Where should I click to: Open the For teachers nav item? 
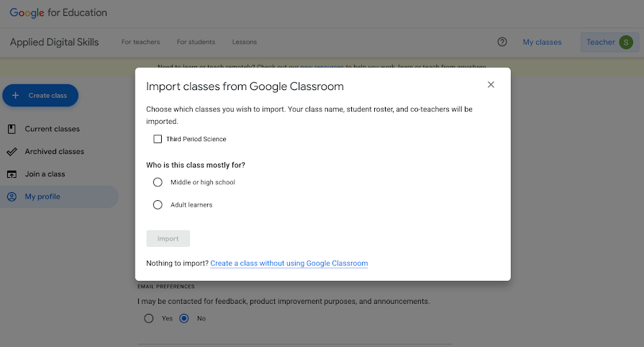[140, 42]
